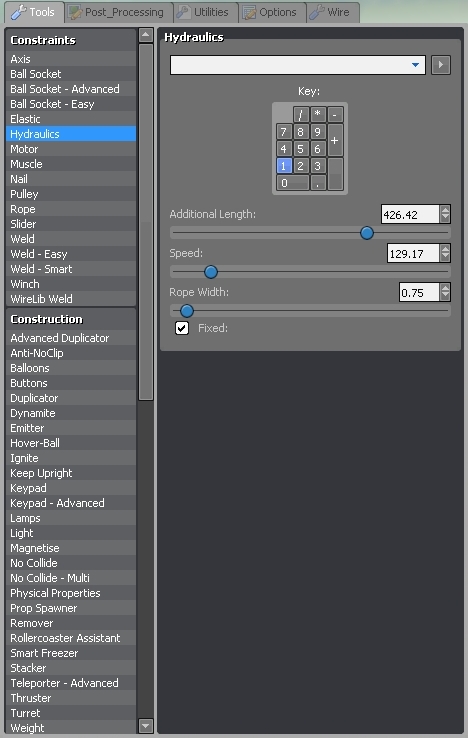Screen dimensions: 468x738
Task: Click the preset options arrow button
Action: coord(441,65)
